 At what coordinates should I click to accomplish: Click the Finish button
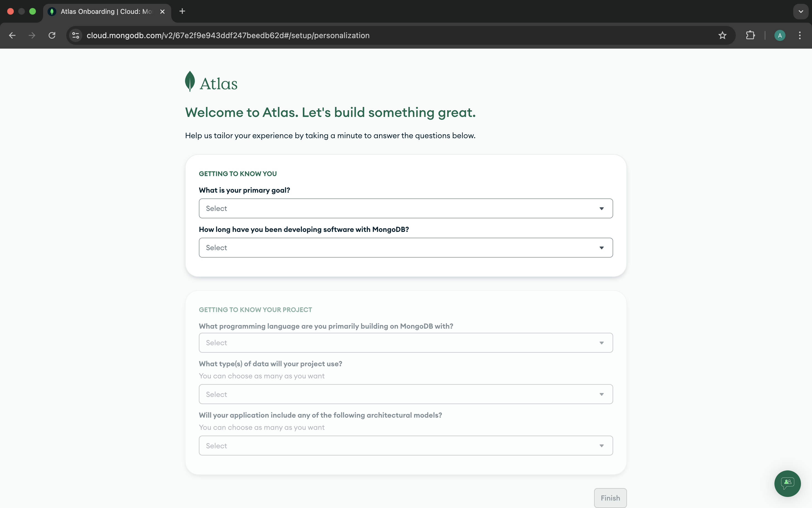[610, 498]
